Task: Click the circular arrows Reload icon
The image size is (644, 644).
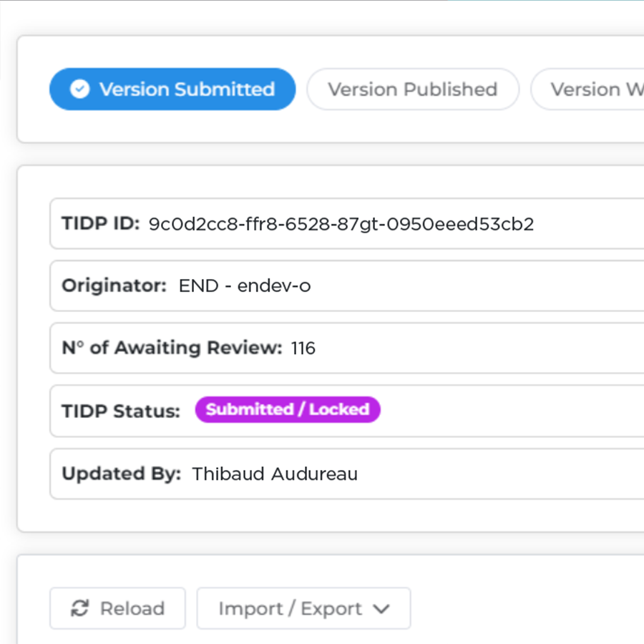Action: point(79,608)
